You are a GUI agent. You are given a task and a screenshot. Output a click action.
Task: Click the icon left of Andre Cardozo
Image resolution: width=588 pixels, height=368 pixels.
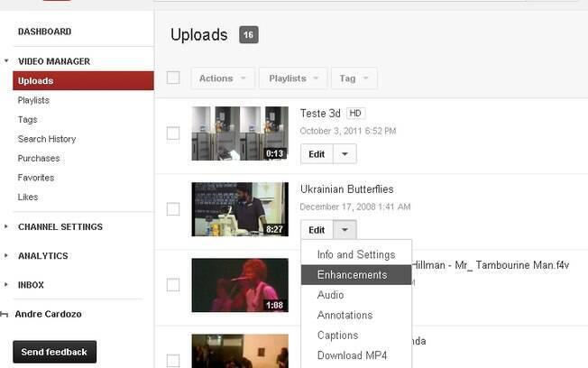(5, 315)
